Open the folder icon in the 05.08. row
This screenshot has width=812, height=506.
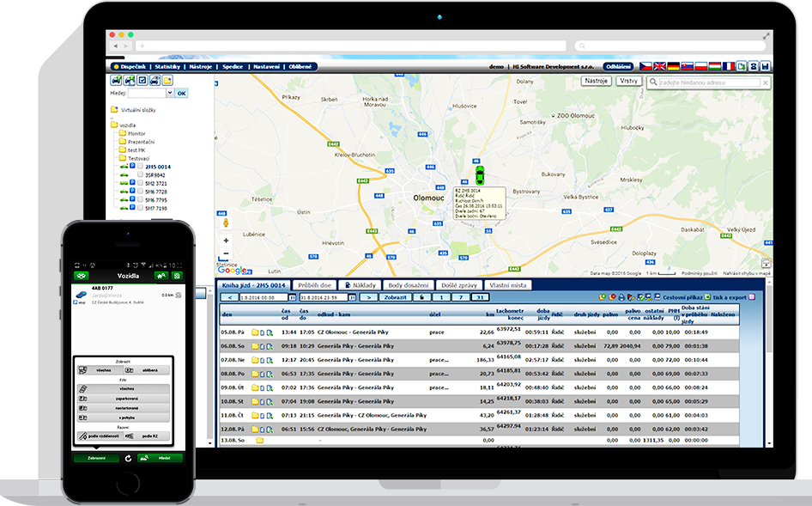pyautogui.click(x=255, y=332)
